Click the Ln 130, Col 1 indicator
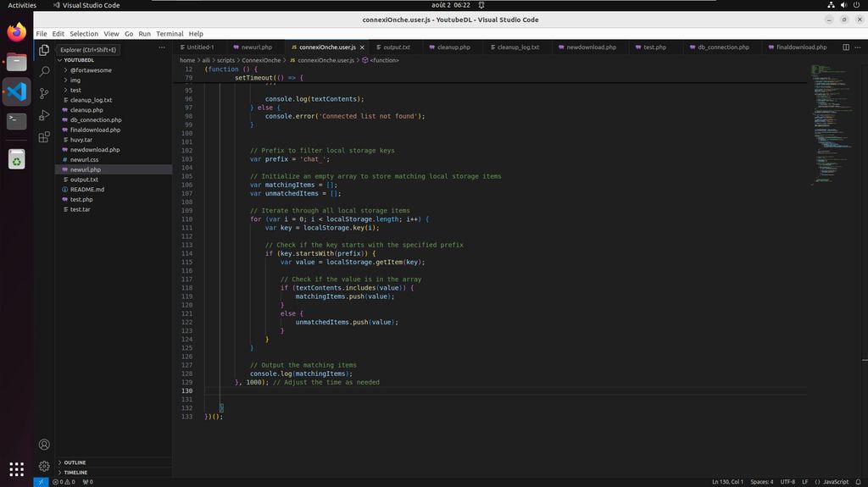 pos(727,482)
